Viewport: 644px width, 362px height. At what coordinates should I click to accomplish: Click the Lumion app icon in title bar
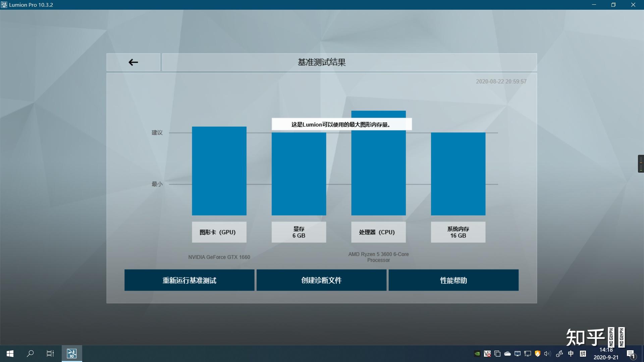(4, 5)
